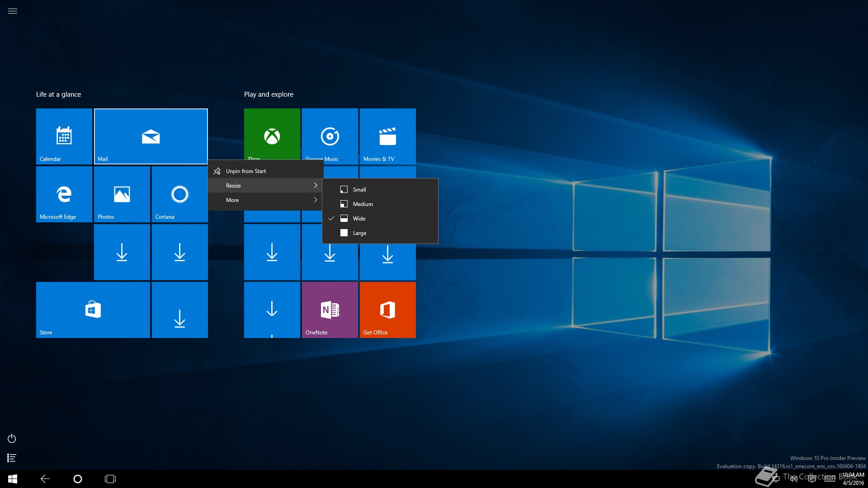Open the Store tile
This screenshot has height=488, width=868.
[93, 310]
